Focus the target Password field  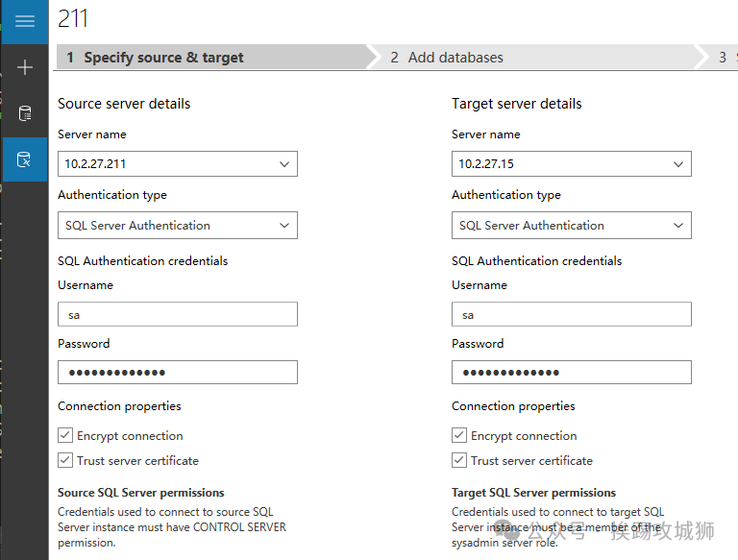572,373
